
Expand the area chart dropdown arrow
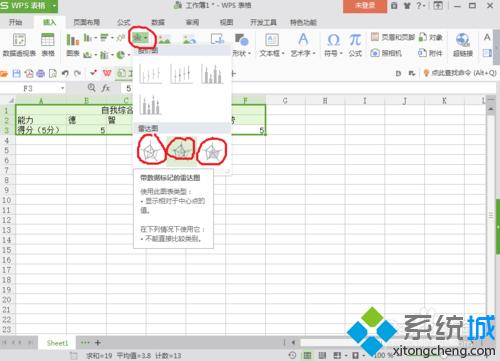pyautogui.click(x=95, y=54)
